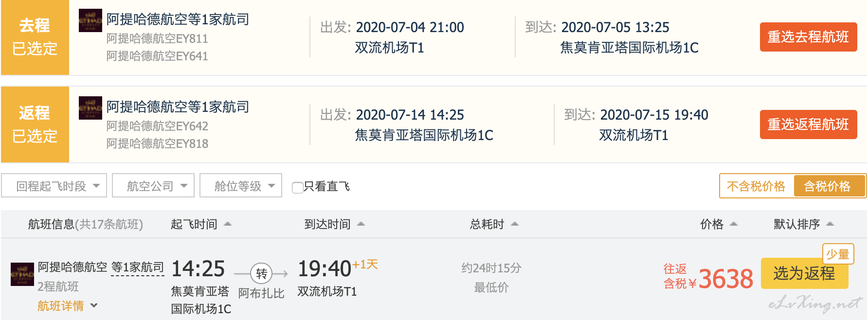Screen dimensions: 868x320
Task: Click the Etihad logo in the flight result listing
Action: [22, 274]
